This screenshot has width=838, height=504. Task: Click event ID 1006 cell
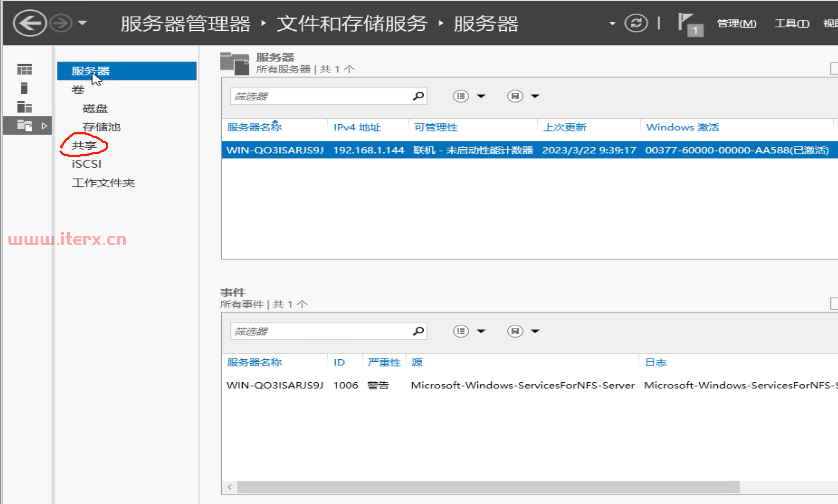coord(346,385)
